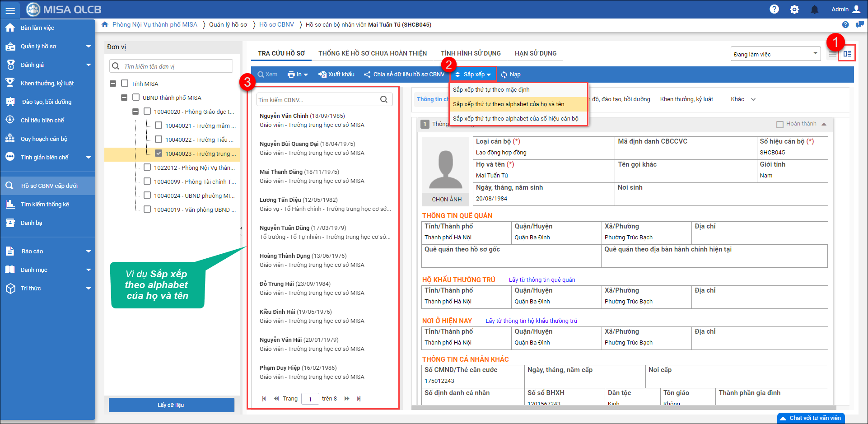
Task: Check the Tỉnh MISA checkbox
Action: pos(125,84)
